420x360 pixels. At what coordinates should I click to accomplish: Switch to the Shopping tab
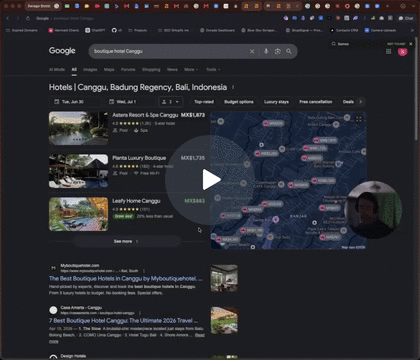(151, 70)
